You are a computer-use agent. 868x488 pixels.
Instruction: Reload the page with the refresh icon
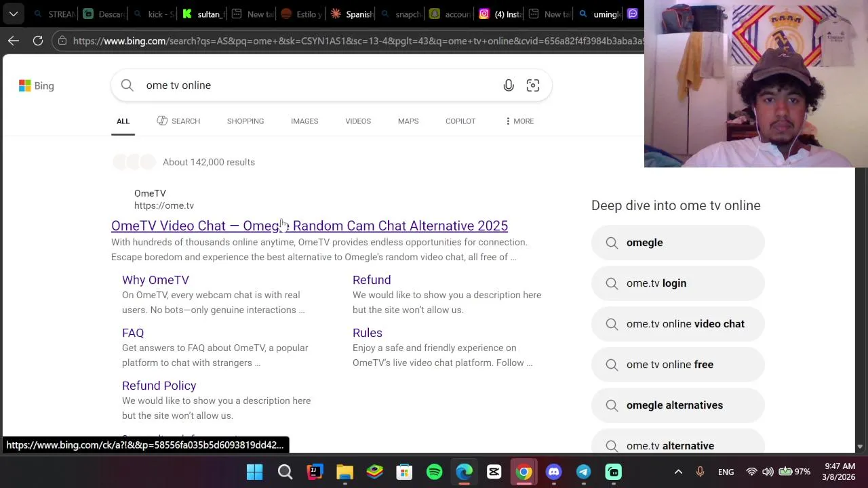[38, 41]
